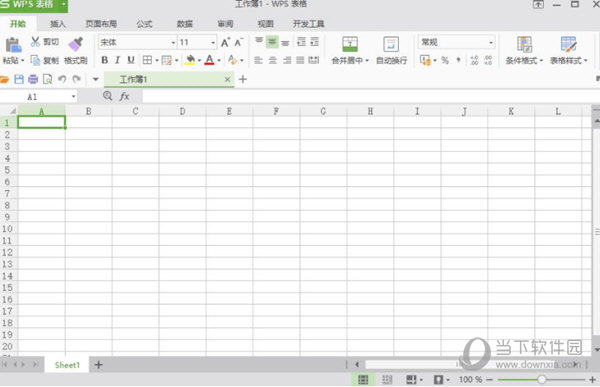Open the 视图 View tab
600x387 pixels.
(266, 24)
